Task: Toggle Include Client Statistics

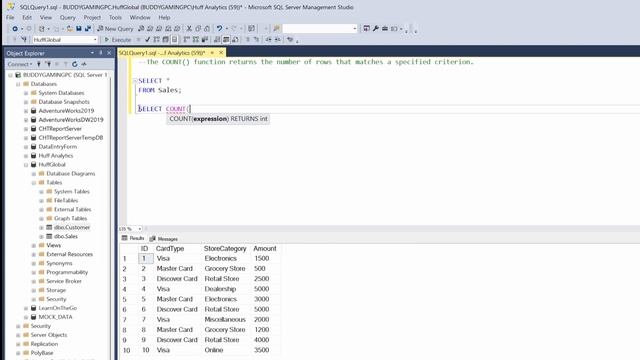Action: click(x=204, y=40)
